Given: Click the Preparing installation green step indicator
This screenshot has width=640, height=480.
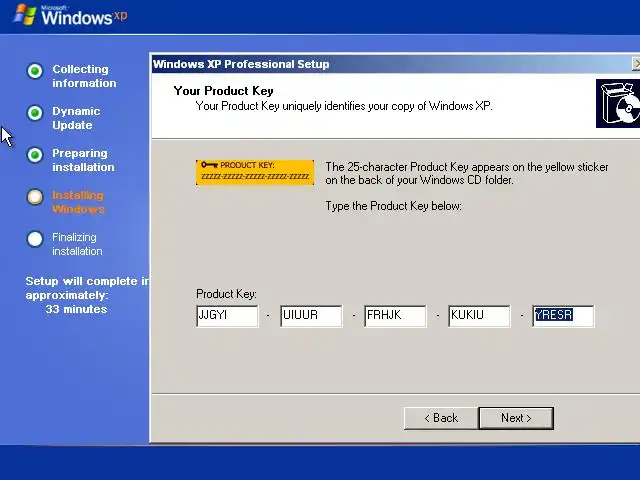Looking at the screenshot, I should (x=35, y=155).
